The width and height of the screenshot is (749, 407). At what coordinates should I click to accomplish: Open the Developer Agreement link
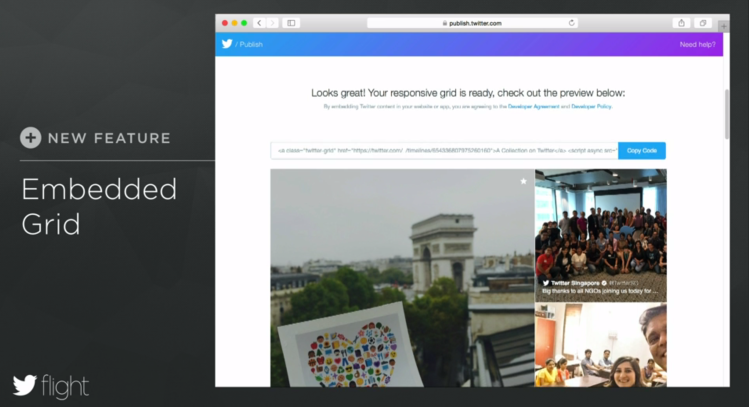tap(533, 107)
